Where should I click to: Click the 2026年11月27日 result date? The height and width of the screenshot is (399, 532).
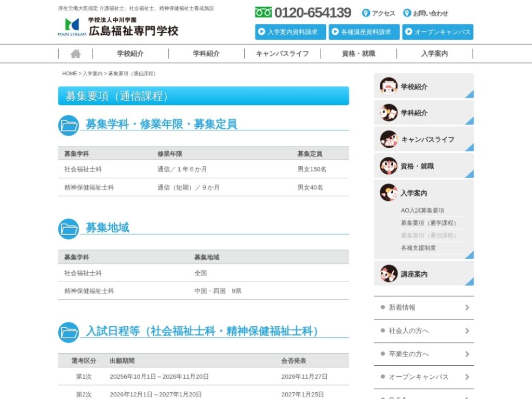click(304, 377)
